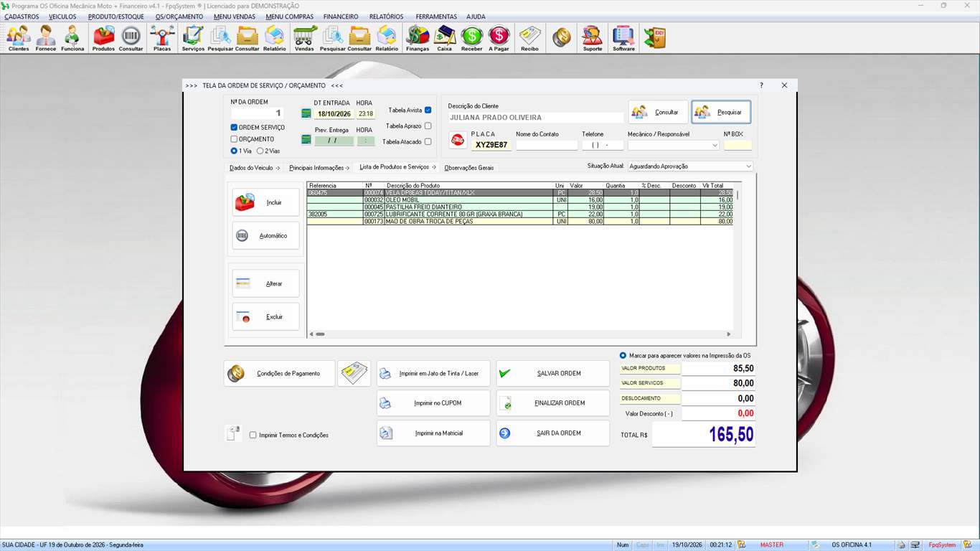Open the Placas toolbar icon
The width and height of the screenshot is (980, 551).
point(162,38)
